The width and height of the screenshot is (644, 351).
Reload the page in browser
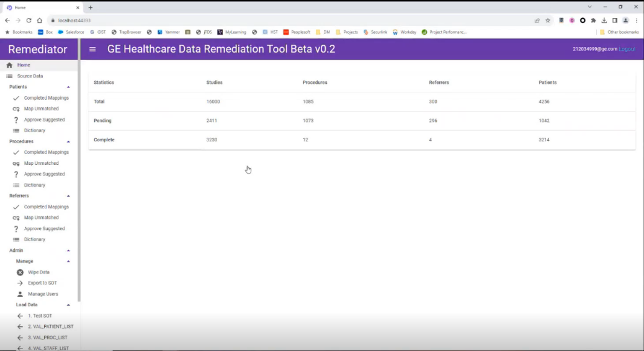click(x=29, y=20)
